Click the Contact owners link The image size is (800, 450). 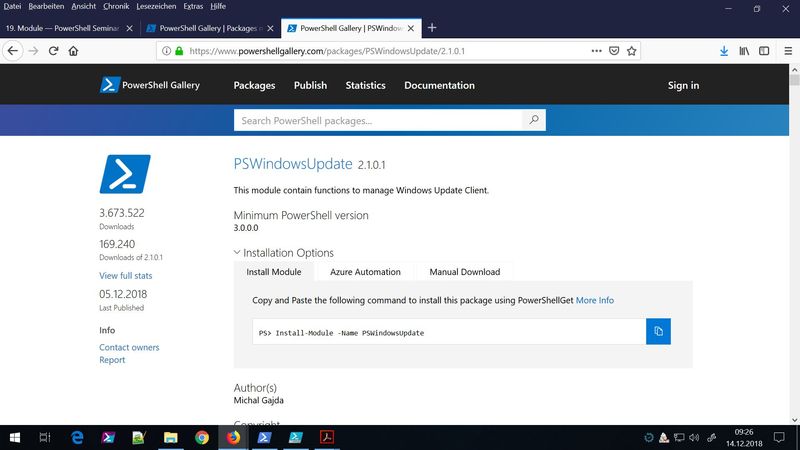[129, 347]
